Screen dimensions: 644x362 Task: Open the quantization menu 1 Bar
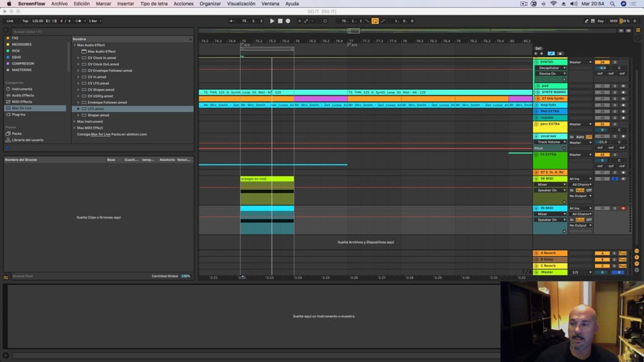pyautogui.click(x=94, y=21)
